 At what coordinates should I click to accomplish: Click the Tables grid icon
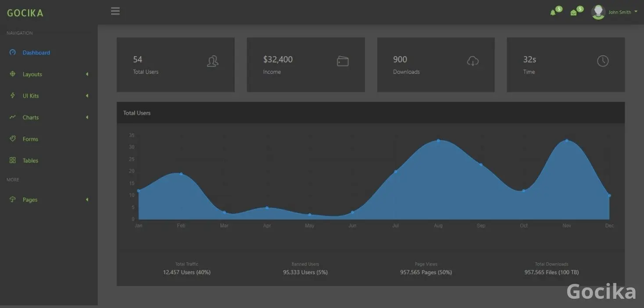(13, 161)
